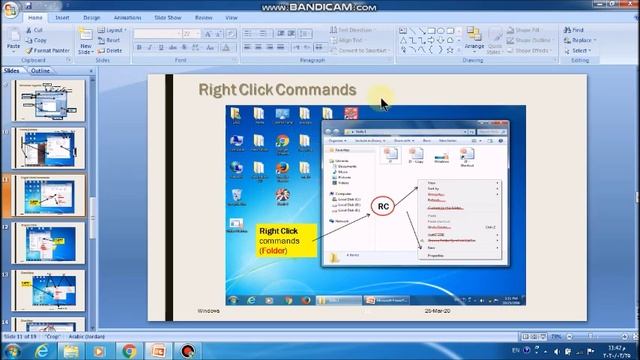
Task: Switch to the Outline pane tab
Action: click(40, 71)
